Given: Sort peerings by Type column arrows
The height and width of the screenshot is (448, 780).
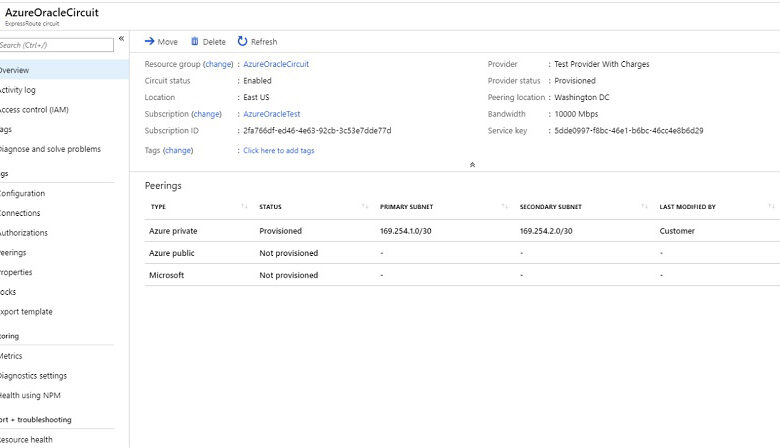Looking at the screenshot, I should click(x=244, y=206).
